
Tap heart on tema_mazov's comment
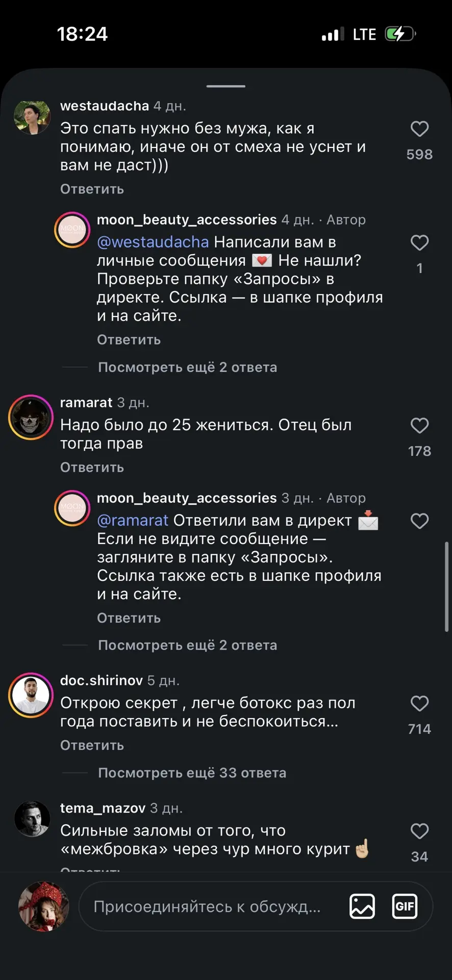pos(419,831)
